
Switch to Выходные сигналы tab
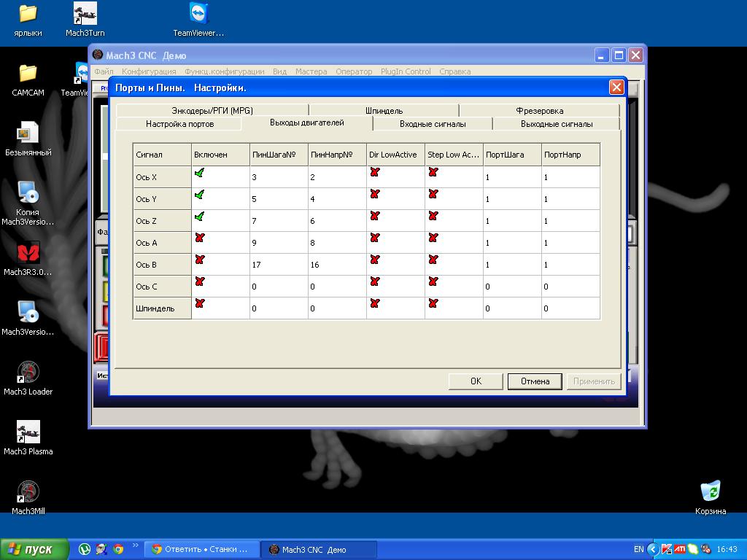(x=557, y=124)
